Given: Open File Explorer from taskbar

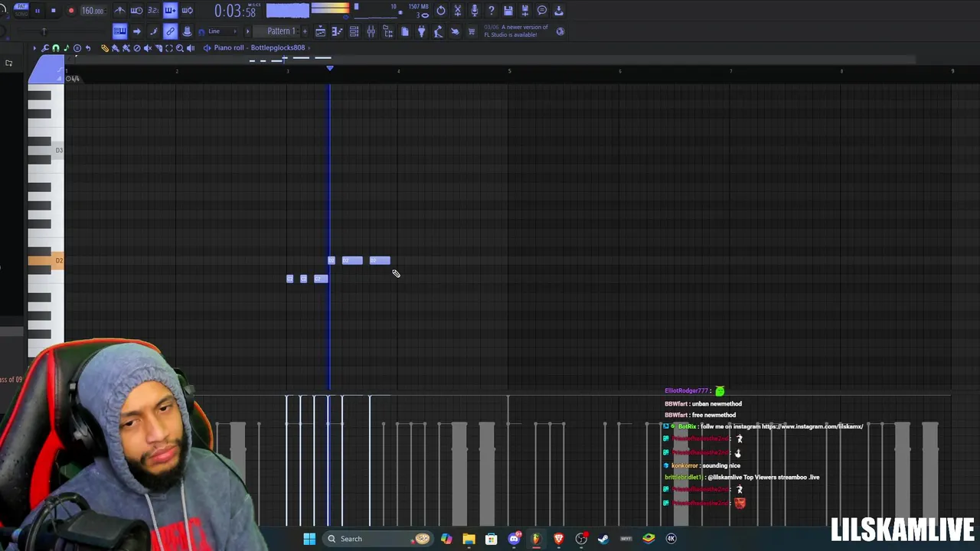Looking at the screenshot, I should 469,539.
